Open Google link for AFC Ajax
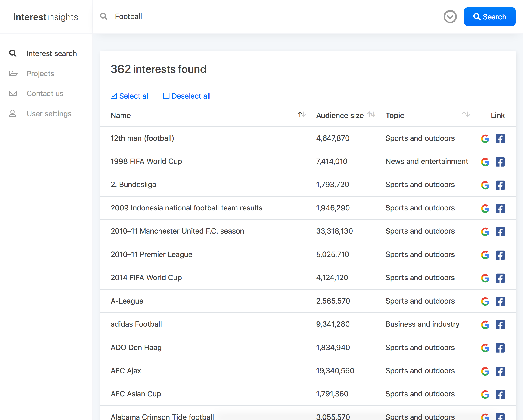The image size is (523, 420). tap(485, 371)
